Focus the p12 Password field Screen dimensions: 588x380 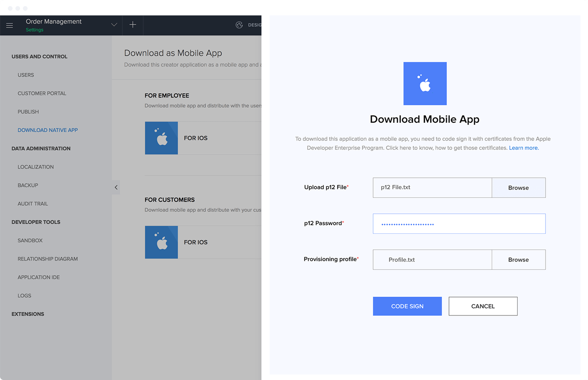[x=459, y=224]
